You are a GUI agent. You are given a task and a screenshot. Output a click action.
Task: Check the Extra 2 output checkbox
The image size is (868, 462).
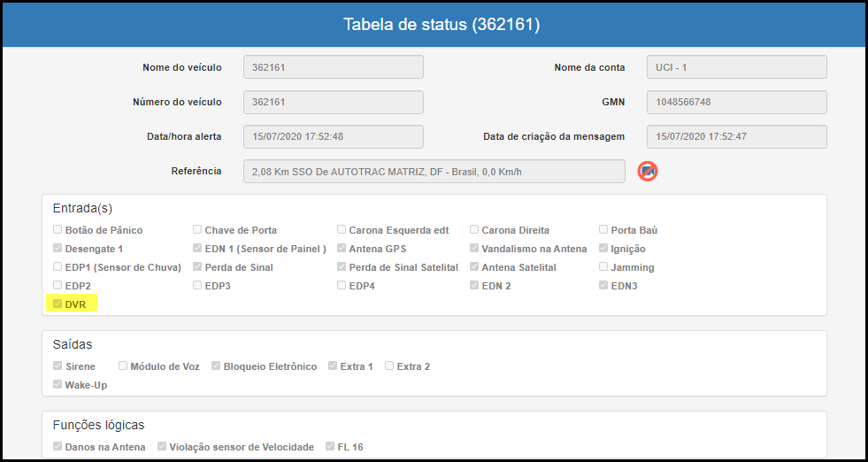tap(389, 366)
